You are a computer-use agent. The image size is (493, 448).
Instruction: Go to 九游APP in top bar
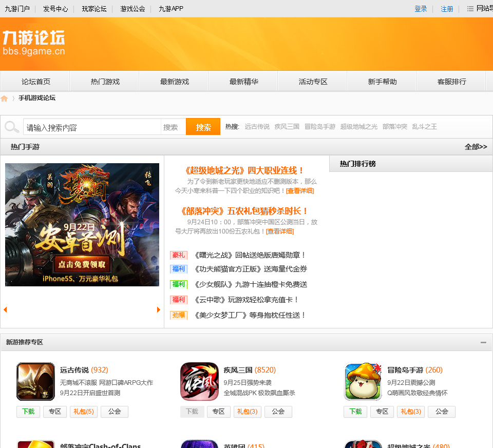pyautogui.click(x=170, y=9)
